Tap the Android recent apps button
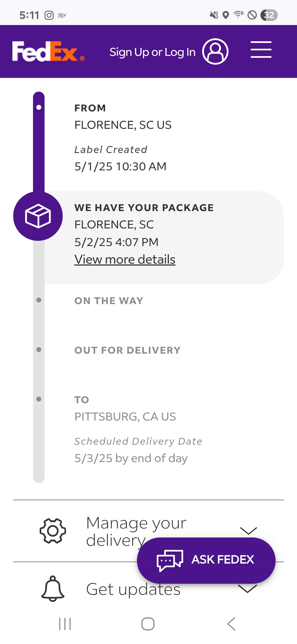297x644 pixels. pos(65,624)
